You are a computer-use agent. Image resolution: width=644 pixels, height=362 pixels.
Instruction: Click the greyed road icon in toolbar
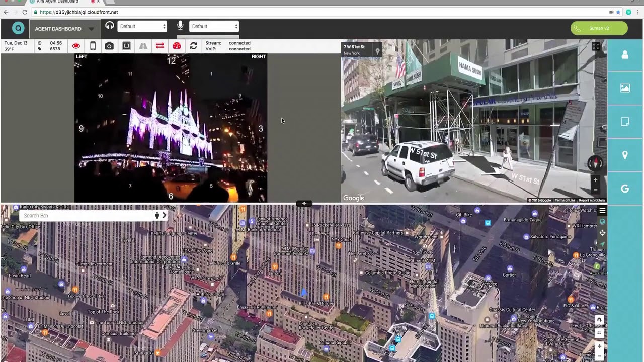coord(143,46)
